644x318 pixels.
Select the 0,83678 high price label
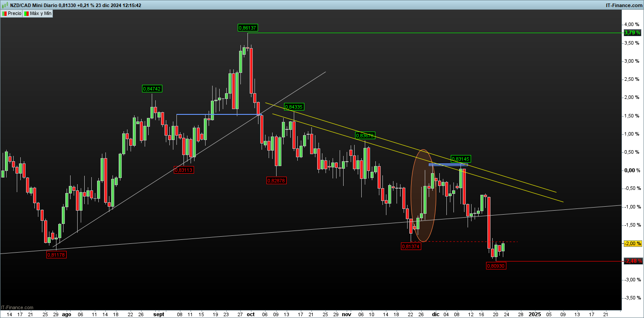(x=365, y=136)
